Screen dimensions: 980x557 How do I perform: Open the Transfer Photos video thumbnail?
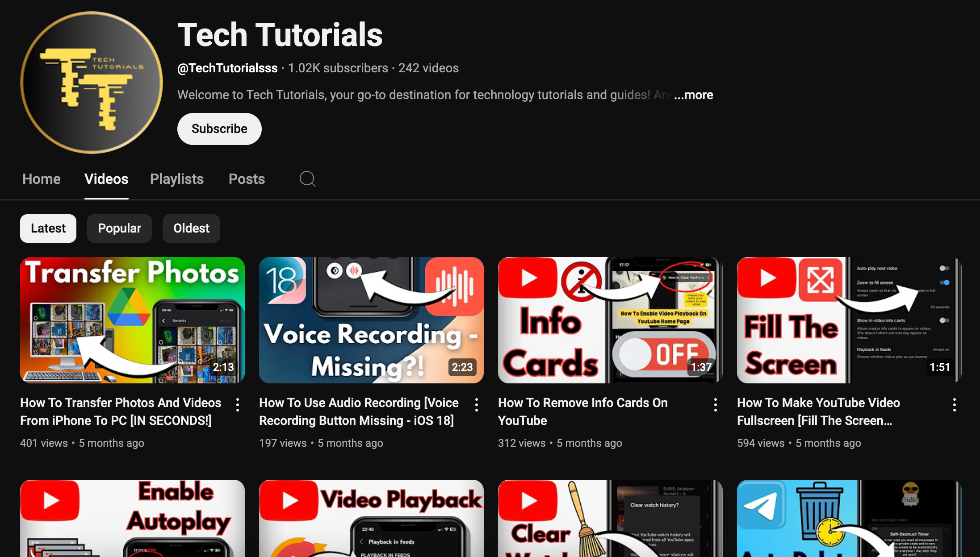[132, 320]
